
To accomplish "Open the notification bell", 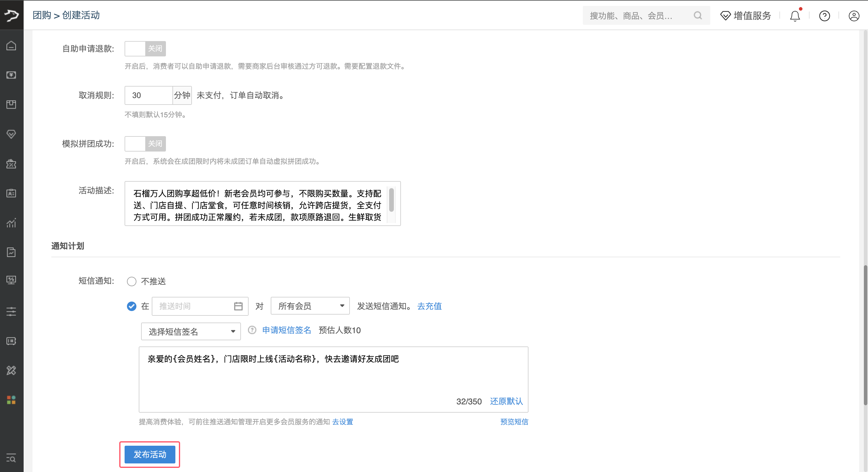I will click(795, 16).
